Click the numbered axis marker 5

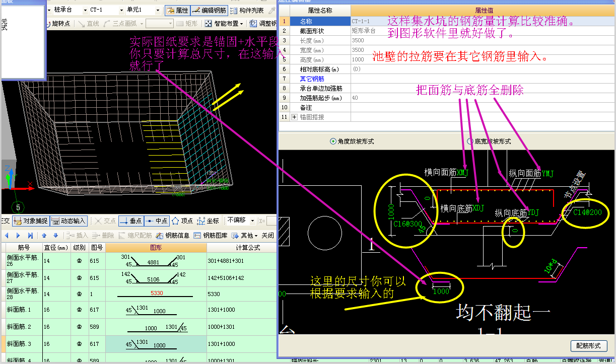click(18, 207)
